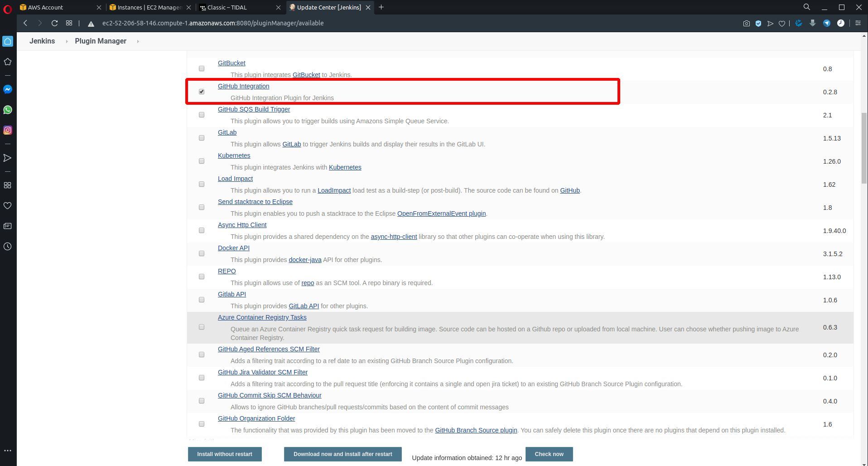
Task: Open the ad blocker shield icon
Action: pyautogui.click(x=758, y=23)
